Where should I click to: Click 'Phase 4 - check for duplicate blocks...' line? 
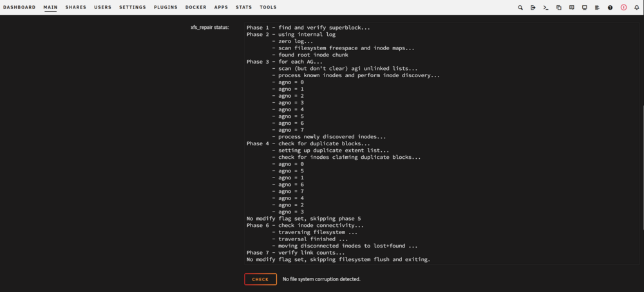click(308, 143)
